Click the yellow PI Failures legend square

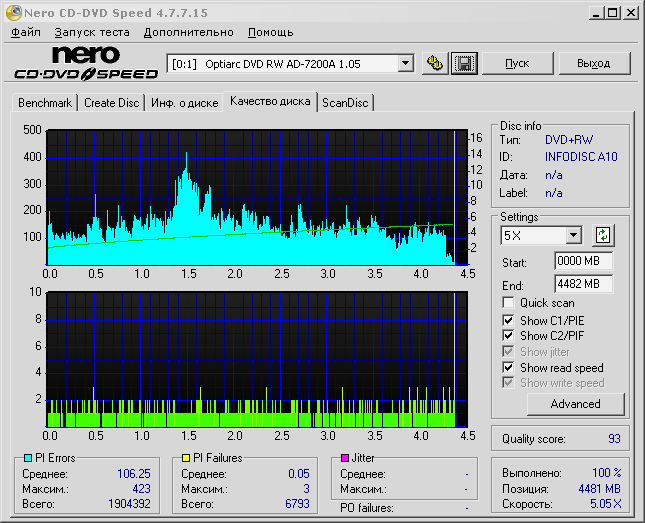(x=186, y=458)
